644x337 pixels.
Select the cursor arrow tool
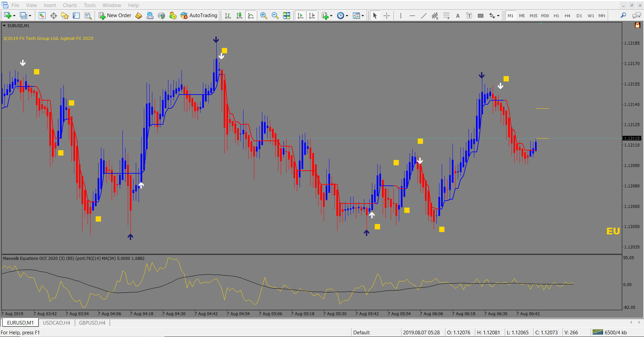[375, 15]
